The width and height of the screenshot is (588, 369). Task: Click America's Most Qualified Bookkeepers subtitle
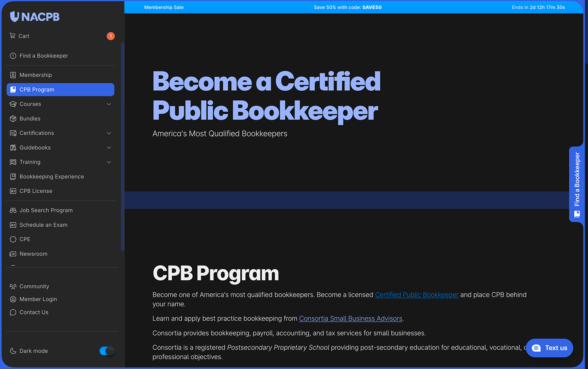[220, 134]
